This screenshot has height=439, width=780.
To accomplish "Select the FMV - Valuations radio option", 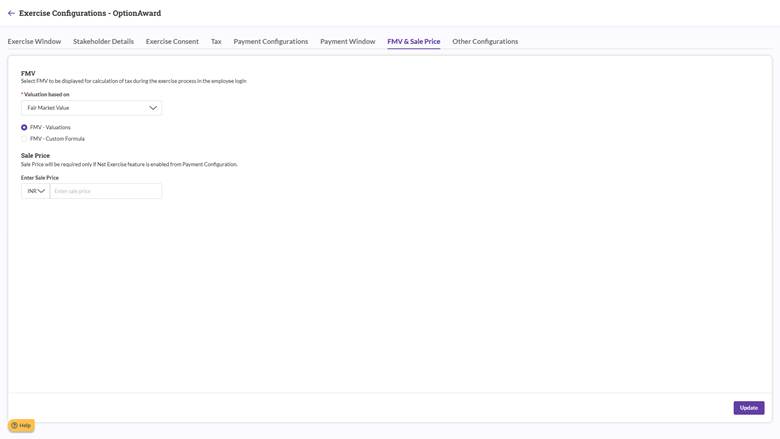I will pyautogui.click(x=24, y=127).
